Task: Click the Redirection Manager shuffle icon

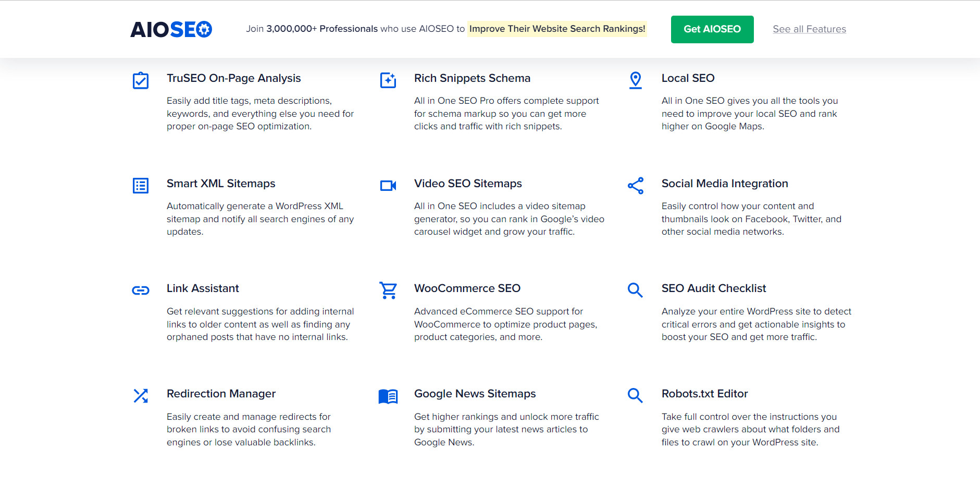Action: click(x=141, y=396)
